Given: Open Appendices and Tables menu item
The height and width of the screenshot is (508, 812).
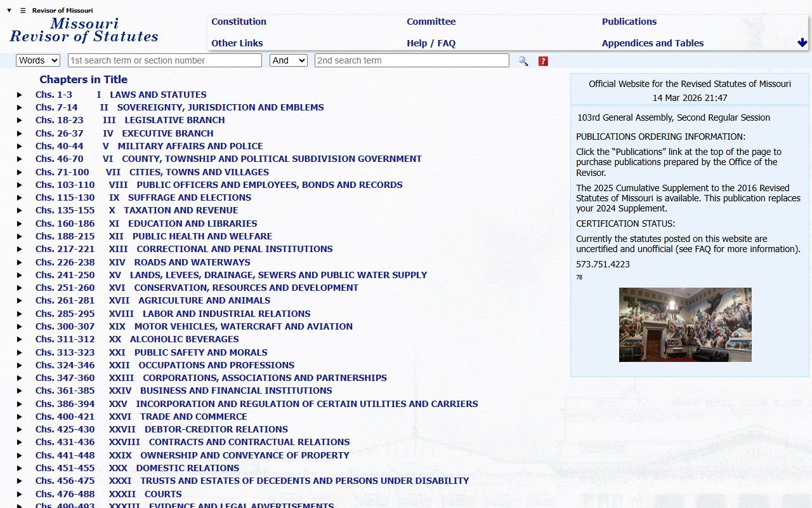Looking at the screenshot, I should [653, 43].
